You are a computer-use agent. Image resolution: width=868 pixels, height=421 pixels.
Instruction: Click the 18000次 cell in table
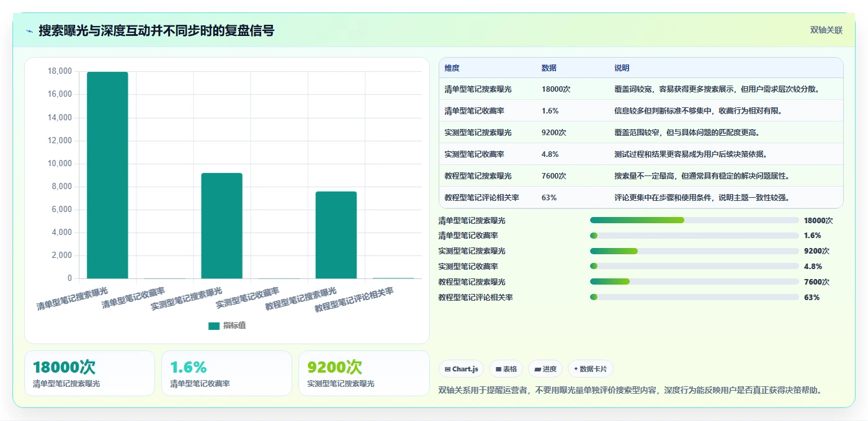tap(556, 89)
